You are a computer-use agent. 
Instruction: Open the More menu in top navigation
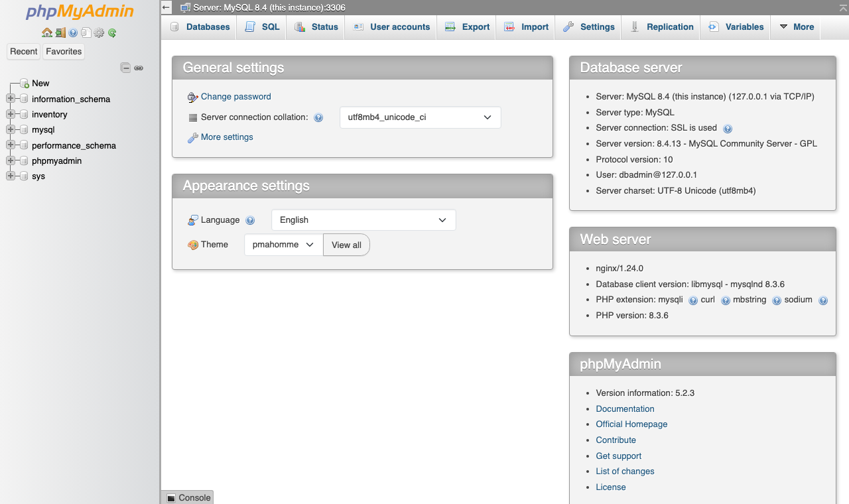point(795,27)
